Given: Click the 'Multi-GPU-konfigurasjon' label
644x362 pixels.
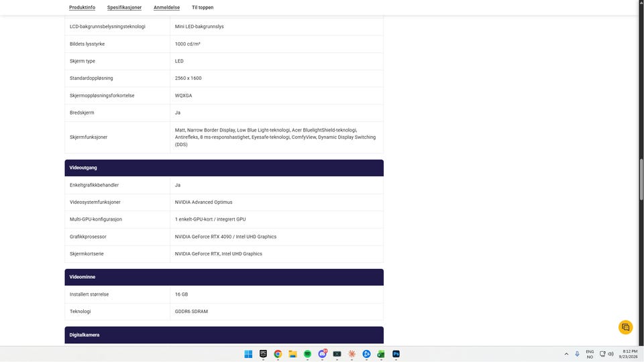Looking at the screenshot, I should 96,219.
